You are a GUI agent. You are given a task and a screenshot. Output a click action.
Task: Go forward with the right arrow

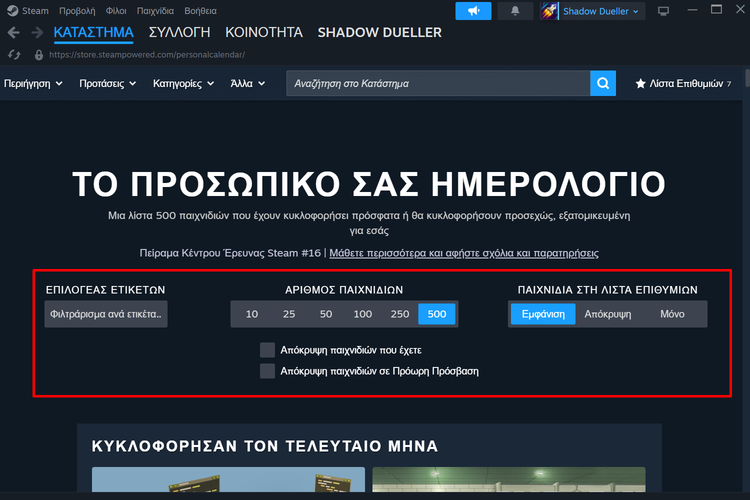[37, 33]
